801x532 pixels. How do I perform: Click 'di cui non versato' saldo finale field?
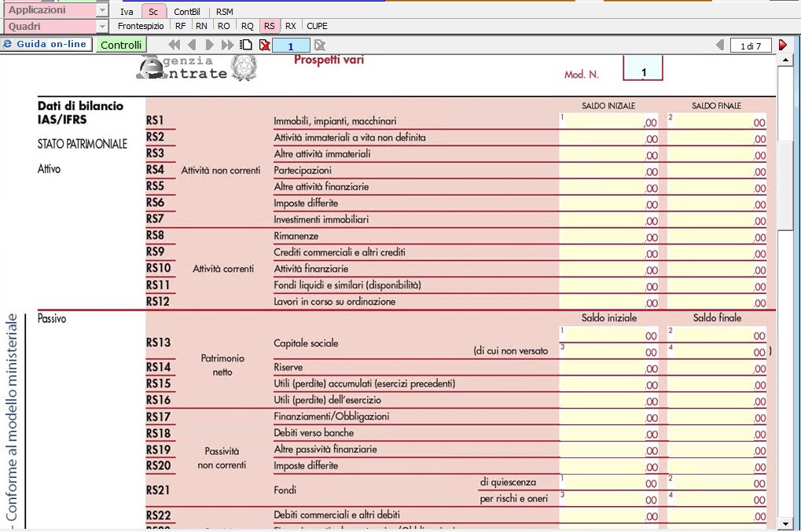717,350
